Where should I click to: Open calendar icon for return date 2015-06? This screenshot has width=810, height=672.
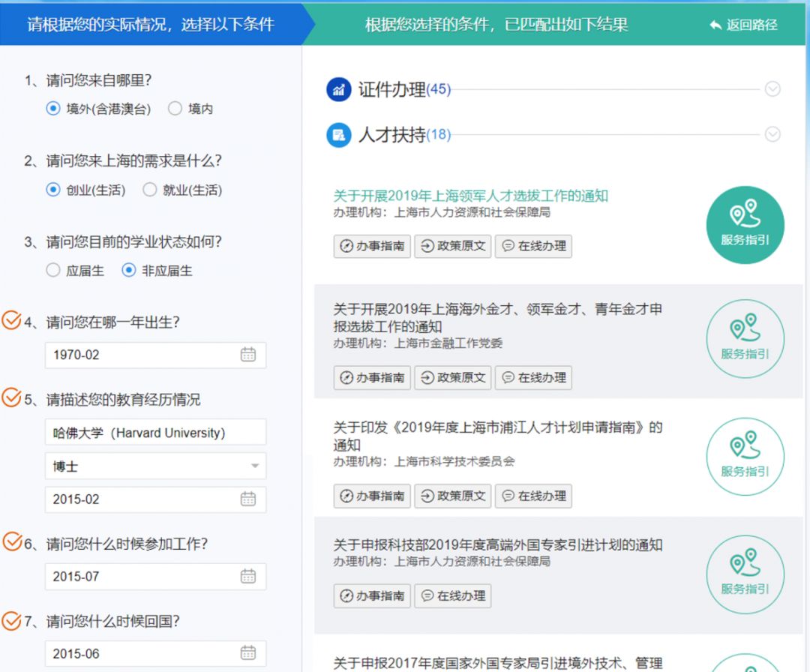(248, 653)
